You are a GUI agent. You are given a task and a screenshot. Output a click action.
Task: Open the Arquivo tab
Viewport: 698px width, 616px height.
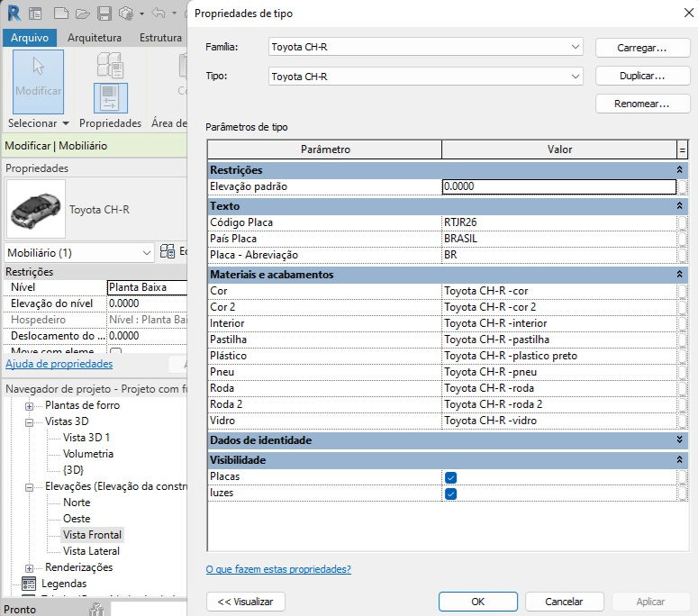(30, 38)
